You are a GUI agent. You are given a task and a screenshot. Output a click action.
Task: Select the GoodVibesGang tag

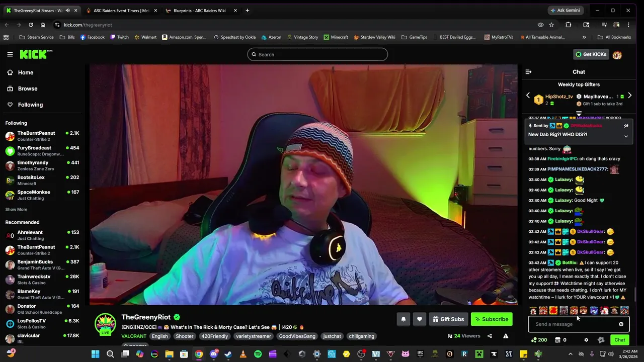(297, 336)
